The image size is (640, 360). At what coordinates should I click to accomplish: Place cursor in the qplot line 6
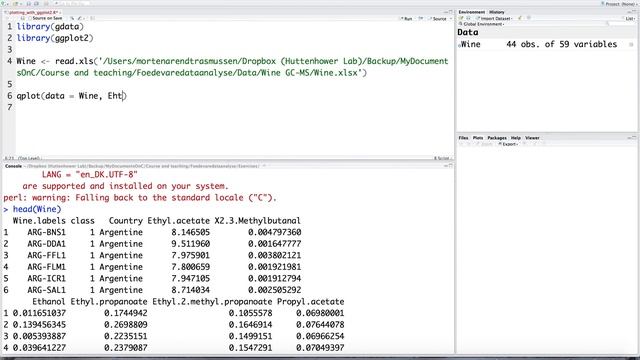click(x=71, y=96)
